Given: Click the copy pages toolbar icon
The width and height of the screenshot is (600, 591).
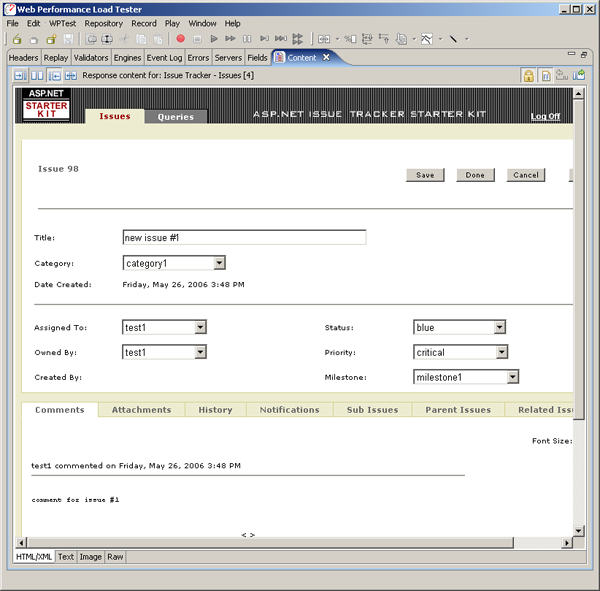Looking at the screenshot, I should pyautogui.click(x=141, y=39).
